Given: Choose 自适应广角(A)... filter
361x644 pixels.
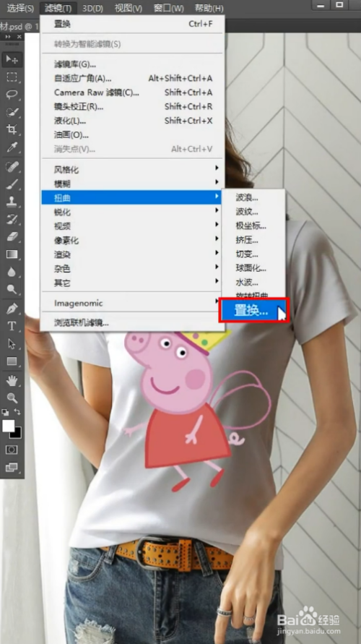Looking at the screenshot, I should pyautogui.click(x=133, y=79).
